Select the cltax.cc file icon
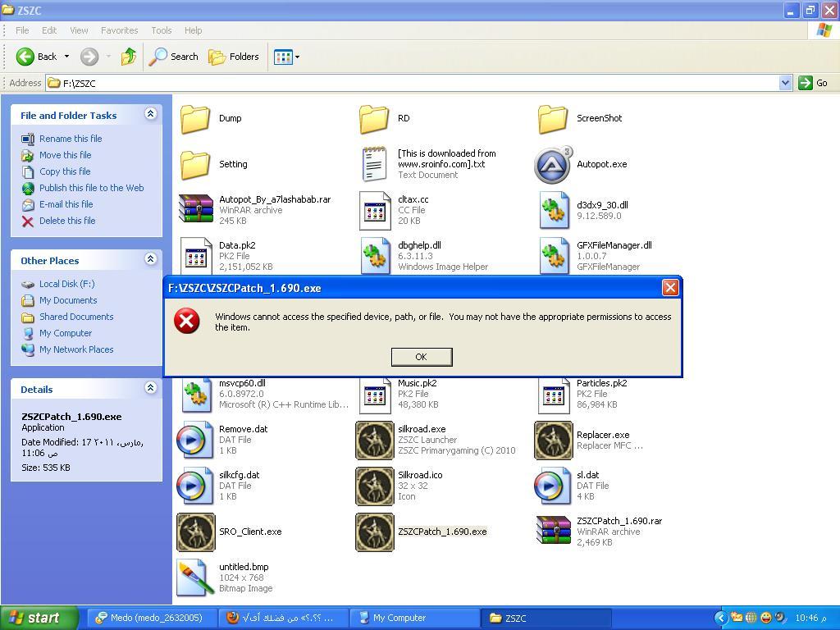The height and width of the screenshot is (630, 840). tap(374, 211)
